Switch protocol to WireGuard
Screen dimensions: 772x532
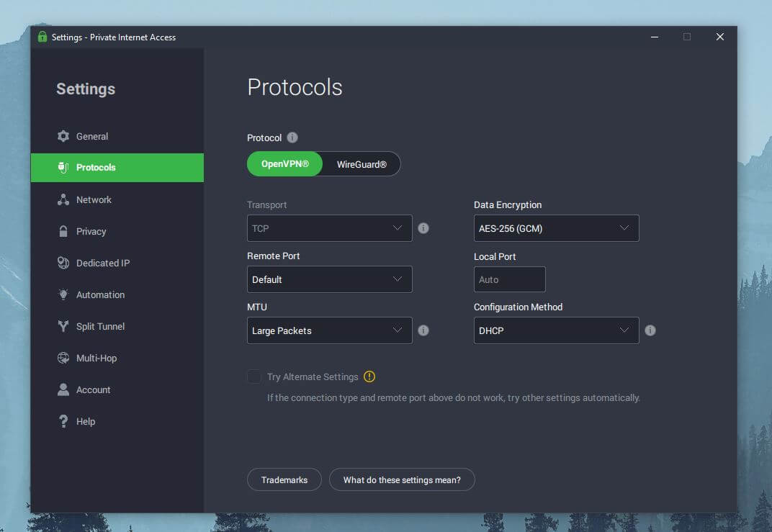pyautogui.click(x=362, y=164)
